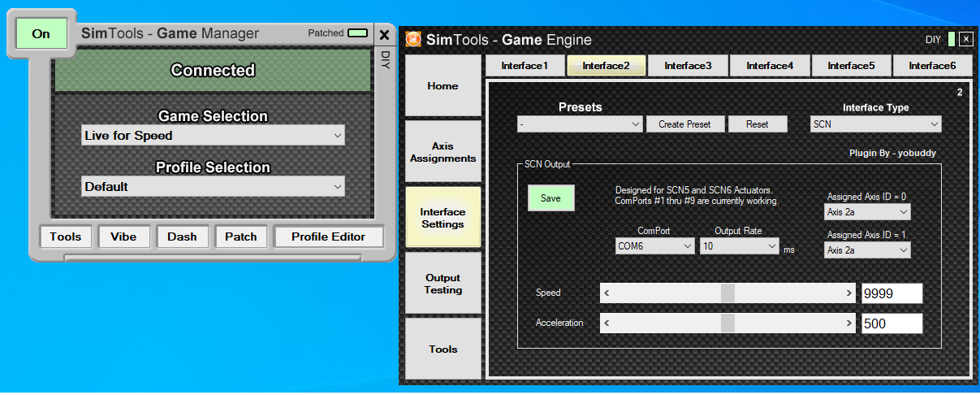Open the Interface Type dropdown showing SCN

[x=876, y=124]
